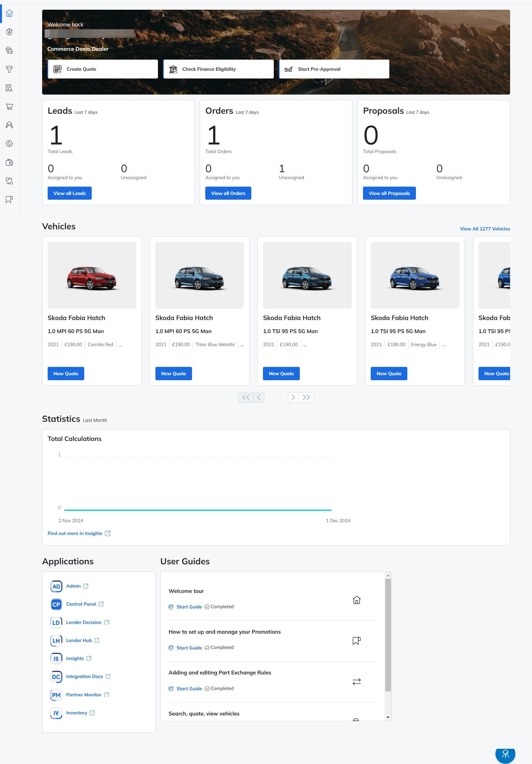This screenshot has width=532, height=764.
Task: Click the Lender Hub LH icon
Action: (x=56, y=641)
